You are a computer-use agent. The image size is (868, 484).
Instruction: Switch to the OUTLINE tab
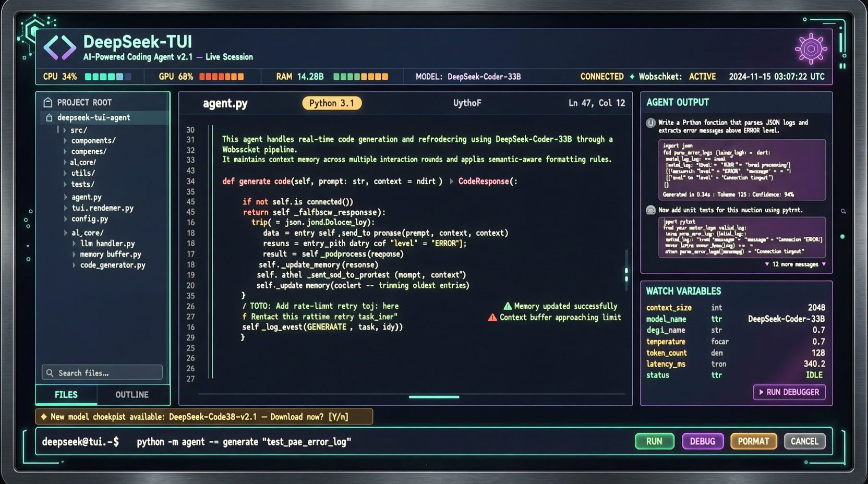[x=132, y=395]
